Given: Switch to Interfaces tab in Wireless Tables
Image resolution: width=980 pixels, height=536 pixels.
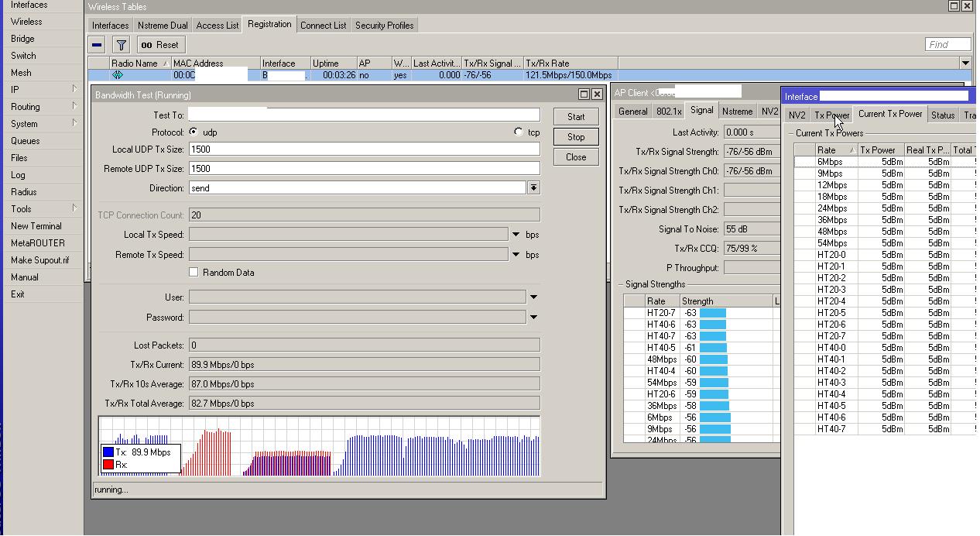Looking at the screenshot, I should pyautogui.click(x=111, y=26).
